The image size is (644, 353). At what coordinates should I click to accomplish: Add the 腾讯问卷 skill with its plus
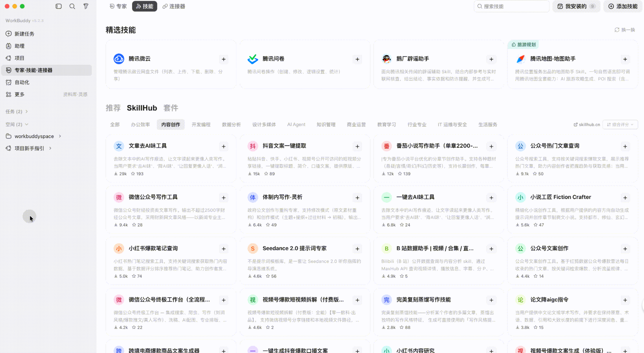(357, 59)
